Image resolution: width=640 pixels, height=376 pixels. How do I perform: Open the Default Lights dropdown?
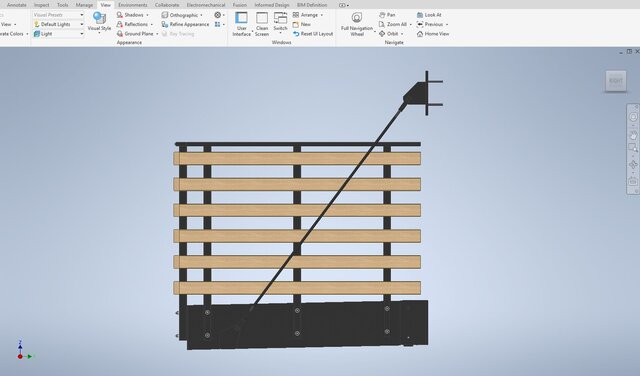pyautogui.click(x=58, y=24)
